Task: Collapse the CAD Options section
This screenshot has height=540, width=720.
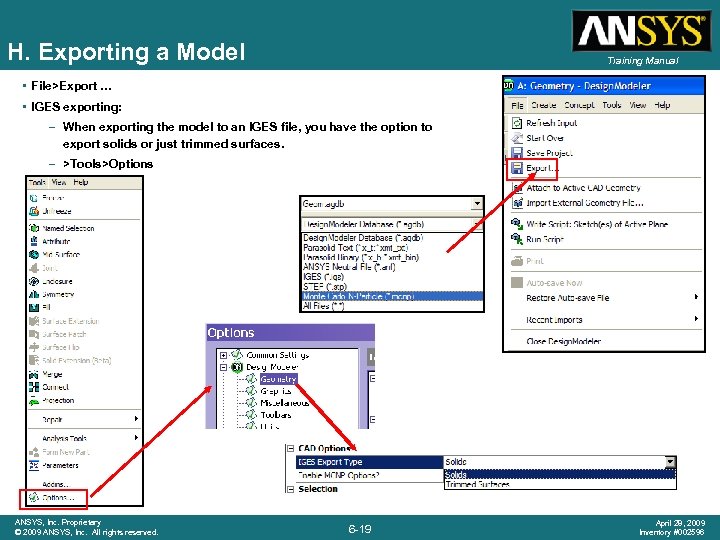Action: pos(290,448)
